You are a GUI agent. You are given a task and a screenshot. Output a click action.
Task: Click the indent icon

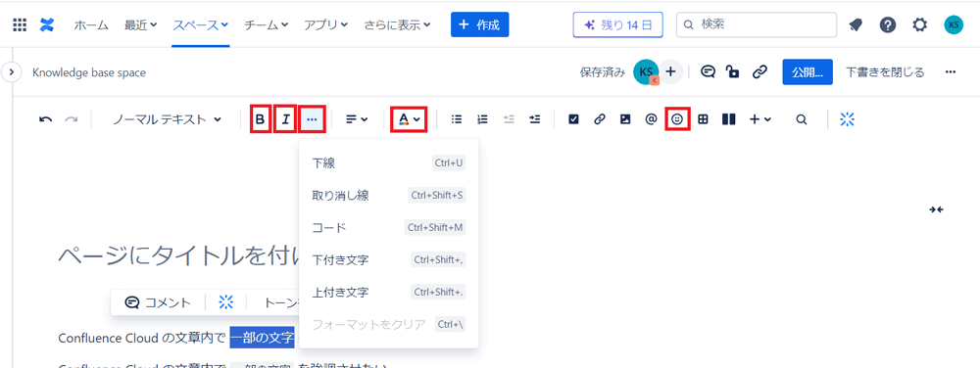[x=534, y=119]
